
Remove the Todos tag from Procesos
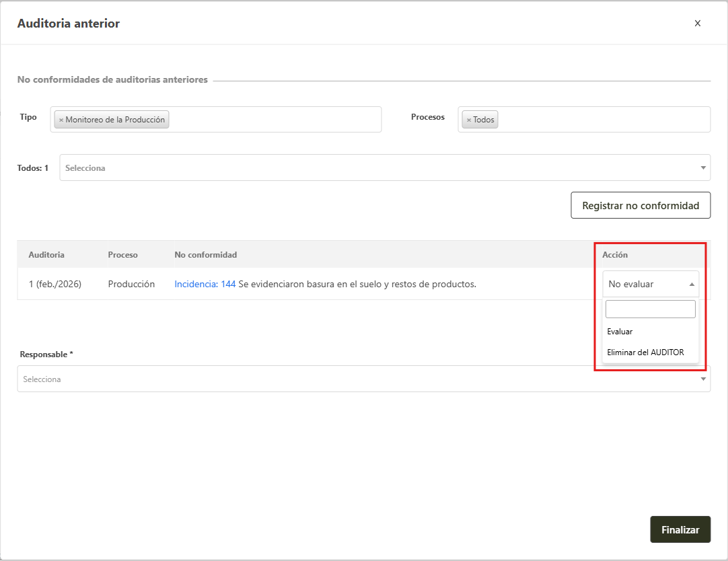point(469,120)
